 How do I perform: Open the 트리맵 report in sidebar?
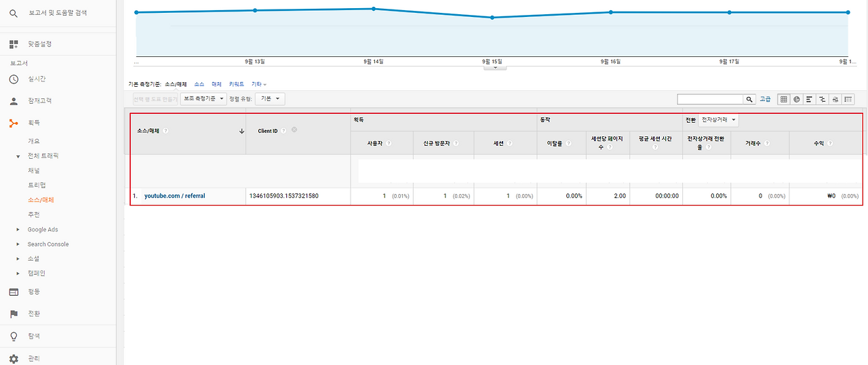coord(37,185)
